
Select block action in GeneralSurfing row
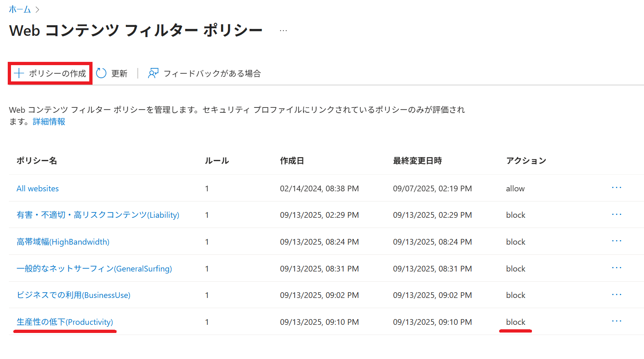click(516, 269)
